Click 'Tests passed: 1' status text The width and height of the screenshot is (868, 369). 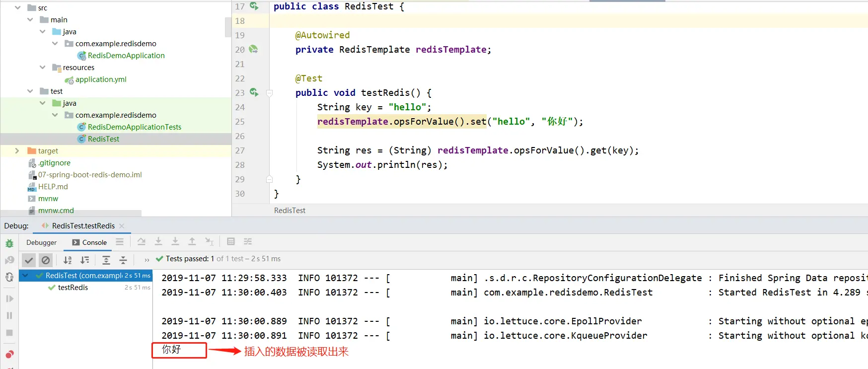[190, 259]
